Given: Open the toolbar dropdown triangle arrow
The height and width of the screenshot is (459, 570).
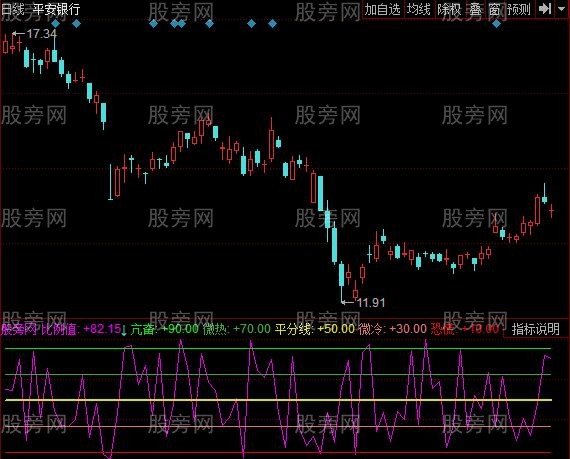Looking at the screenshot, I should (561, 8).
